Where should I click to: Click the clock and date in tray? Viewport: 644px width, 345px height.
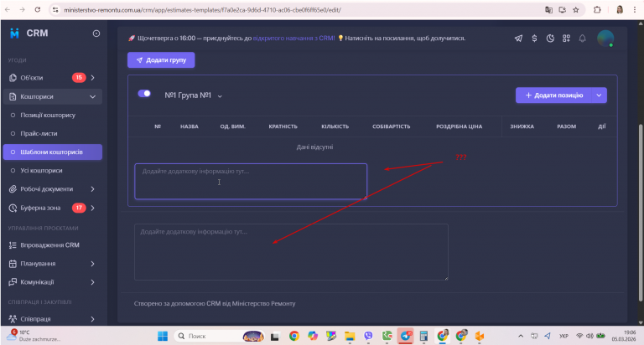(624, 336)
